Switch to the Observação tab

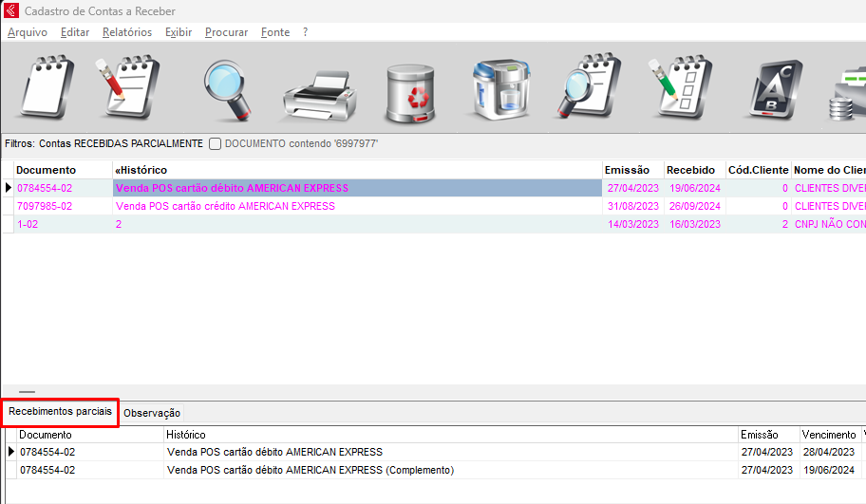click(x=152, y=413)
